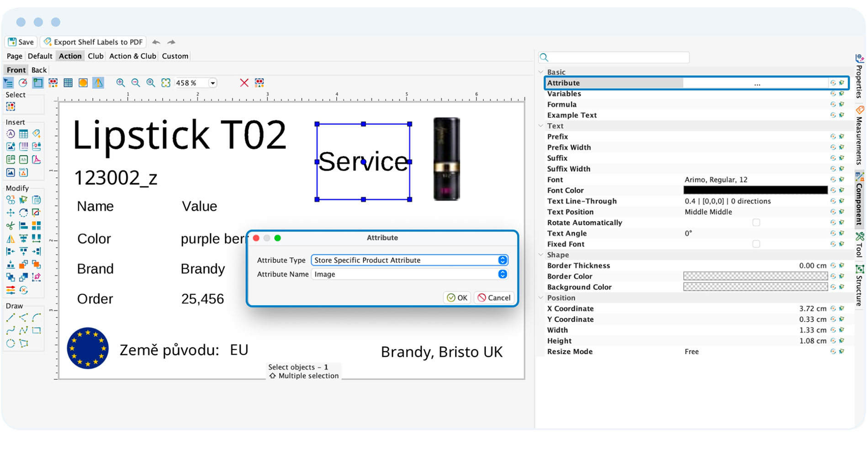This screenshot has width=868, height=469.
Task: Switch to the Club tab
Action: click(x=95, y=56)
